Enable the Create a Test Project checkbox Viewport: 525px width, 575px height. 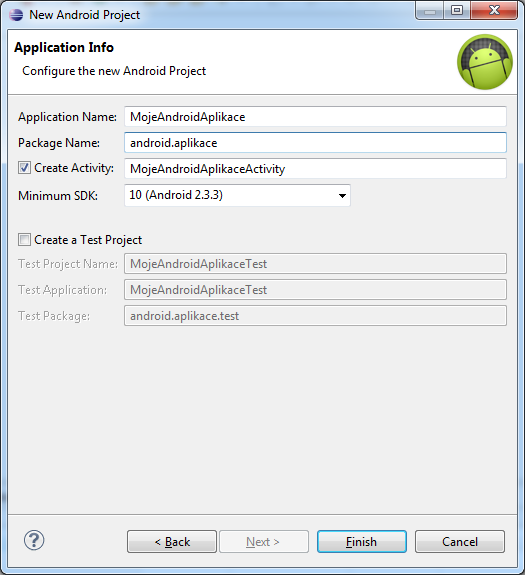point(25,240)
